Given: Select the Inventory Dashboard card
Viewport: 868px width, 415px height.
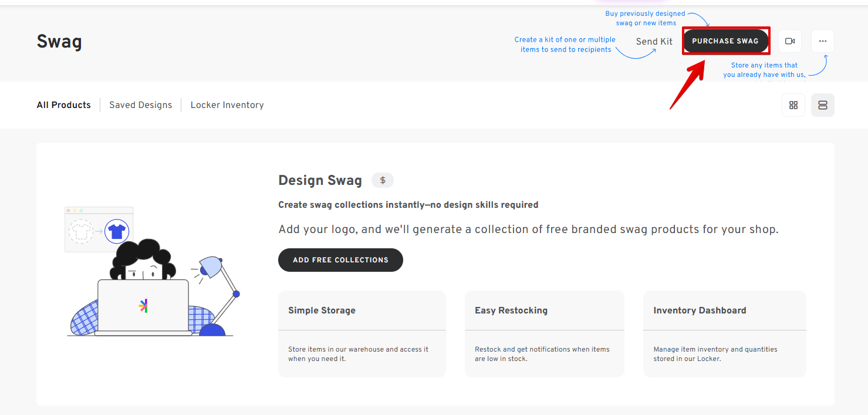Looking at the screenshot, I should 724,333.
